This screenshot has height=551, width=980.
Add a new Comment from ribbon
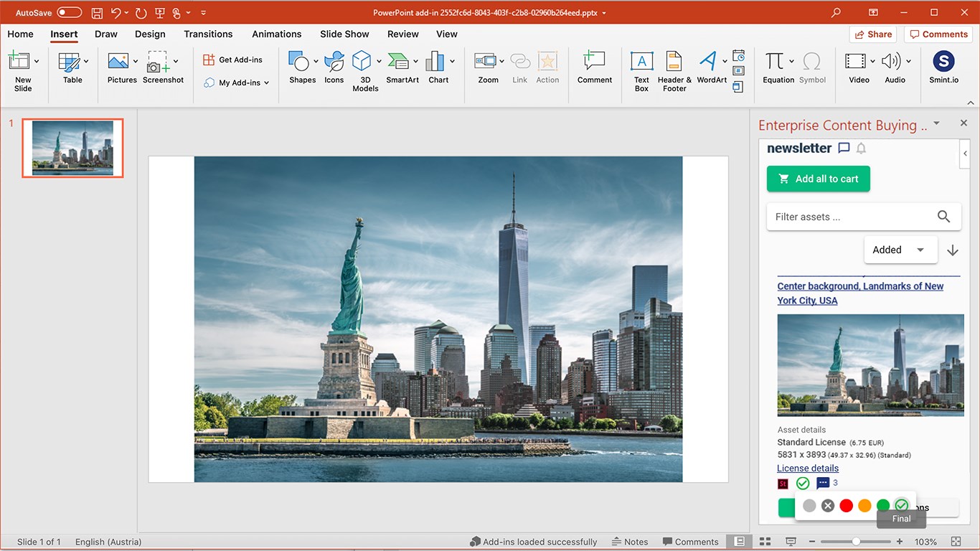tap(595, 69)
